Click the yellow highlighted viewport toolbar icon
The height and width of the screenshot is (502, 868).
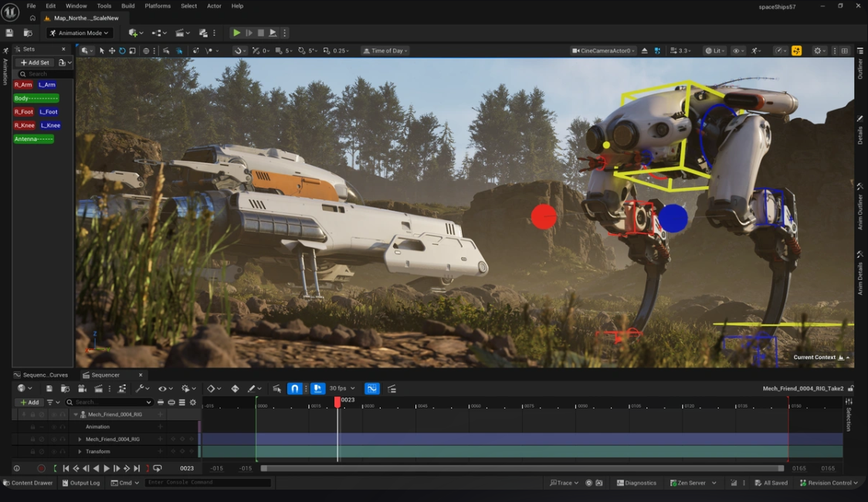pos(797,51)
